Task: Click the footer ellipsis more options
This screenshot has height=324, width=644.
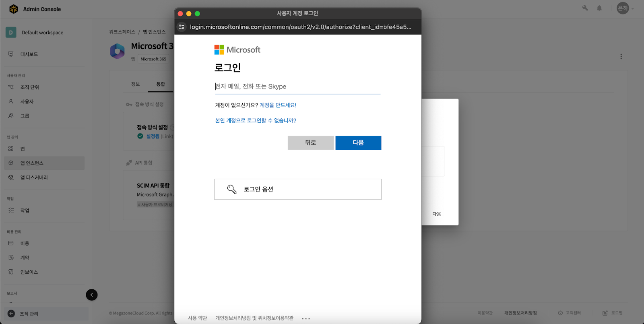Action: click(x=306, y=318)
